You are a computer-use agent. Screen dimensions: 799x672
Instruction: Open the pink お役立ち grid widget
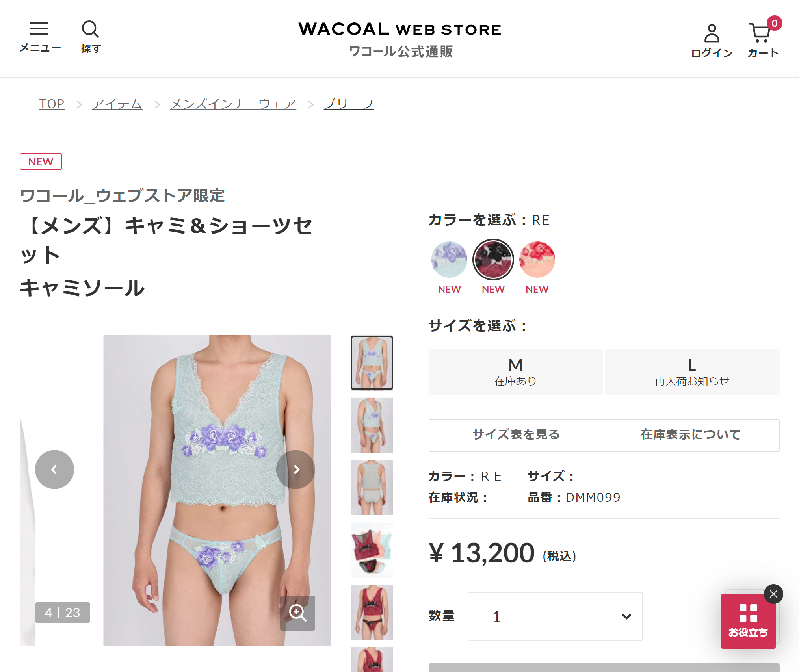pos(748,621)
